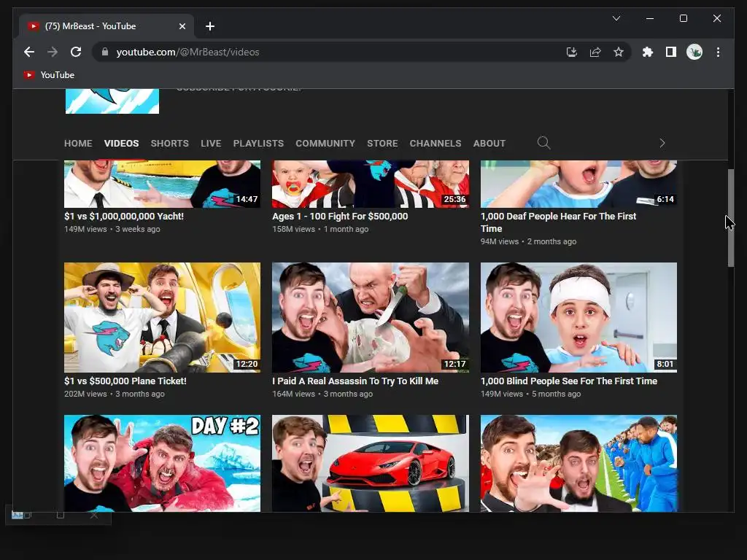Go to the COMMUNITY tab
Image resolution: width=747 pixels, height=560 pixels.
pyautogui.click(x=325, y=144)
